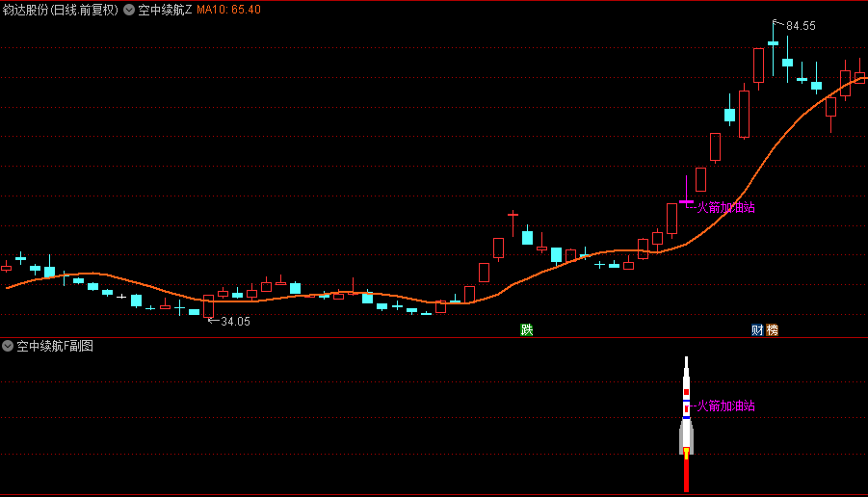Click the green 跌 marker icon
This screenshot has height=497, width=868.
[x=526, y=329]
